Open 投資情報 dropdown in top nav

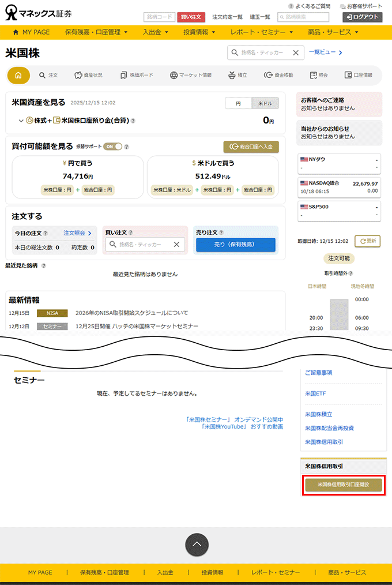coord(199,32)
